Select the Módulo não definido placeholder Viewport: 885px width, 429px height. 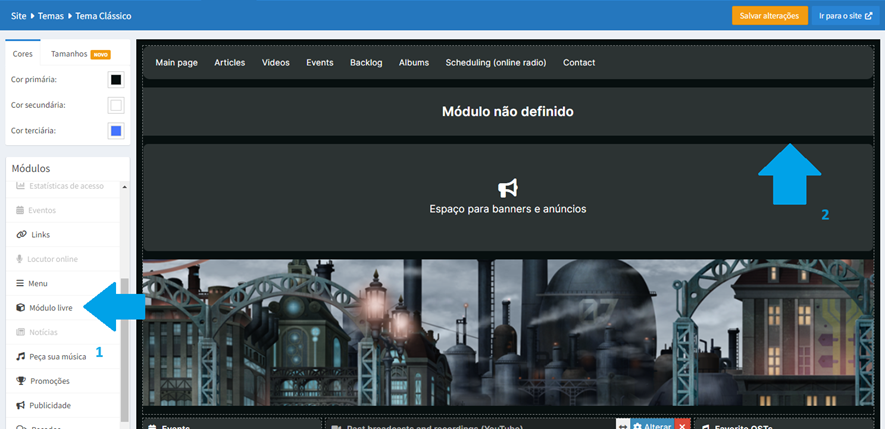pyautogui.click(x=507, y=112)
